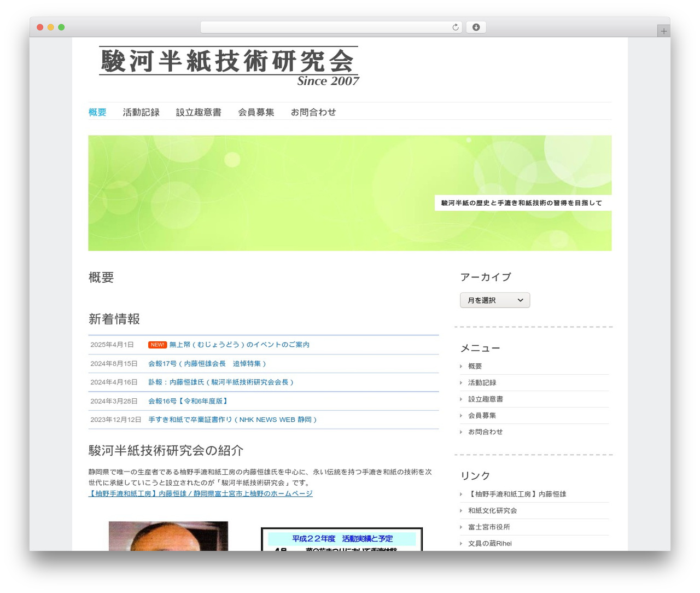The image size is (700, 593).
Task: Open お問合わせ in the top navigation
Action: [313, 112]
